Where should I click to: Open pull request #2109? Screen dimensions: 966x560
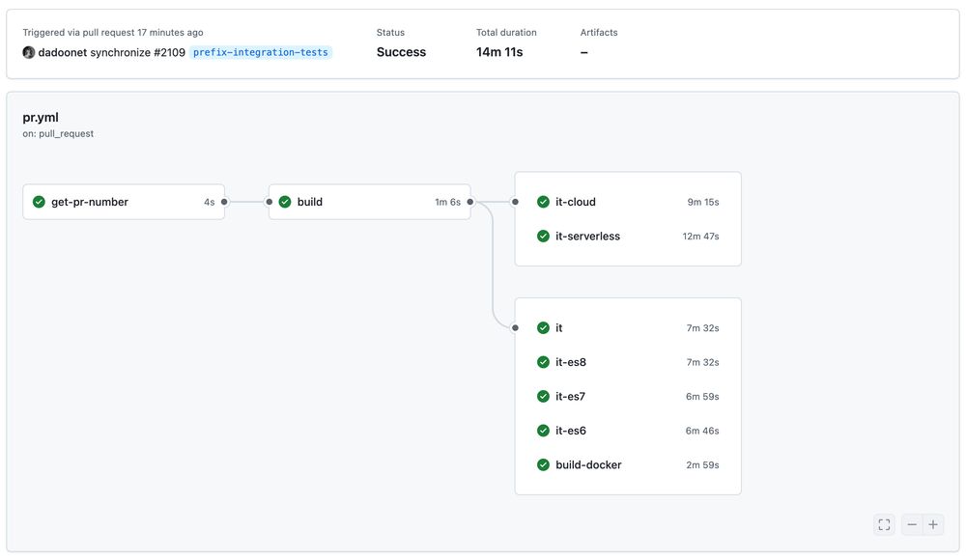[169, 52]
